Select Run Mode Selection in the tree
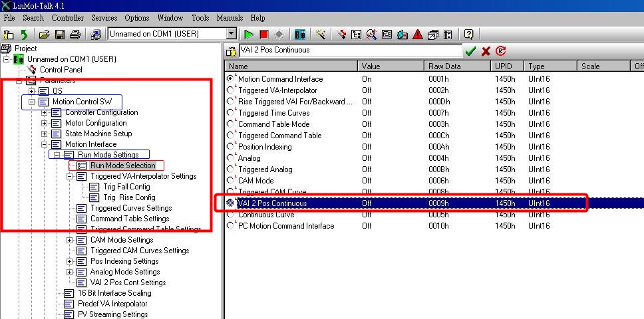Screen dimensions: 644x319 point(123,165)
